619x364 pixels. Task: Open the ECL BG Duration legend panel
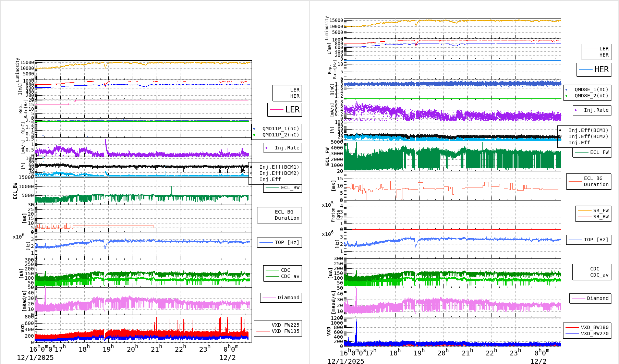(x=280, y=215)
